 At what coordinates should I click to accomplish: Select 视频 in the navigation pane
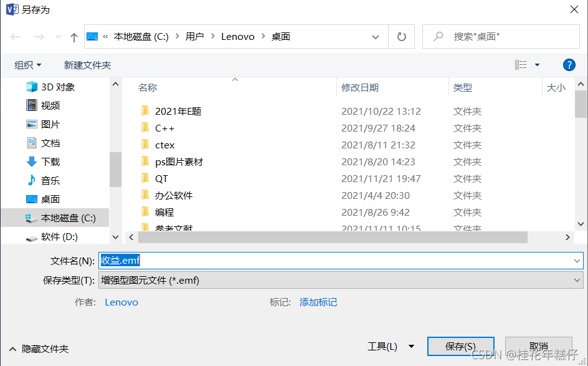[x=50, y=105]
